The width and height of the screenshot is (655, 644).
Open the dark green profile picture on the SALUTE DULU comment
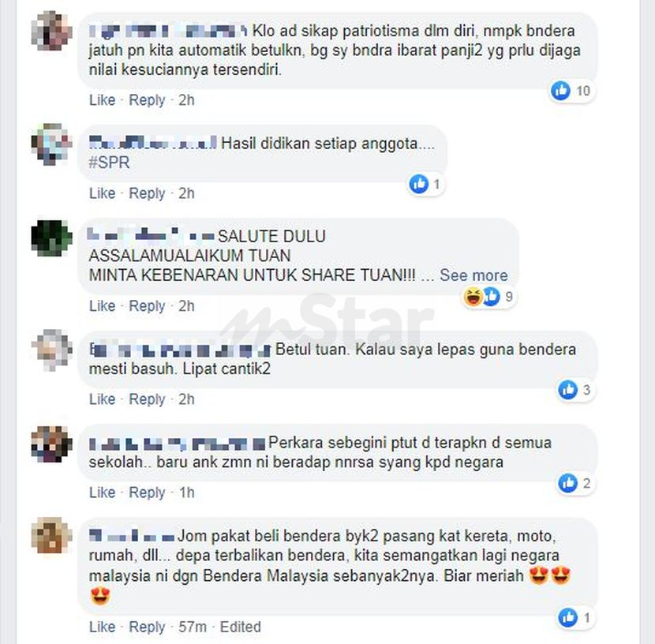51,238
